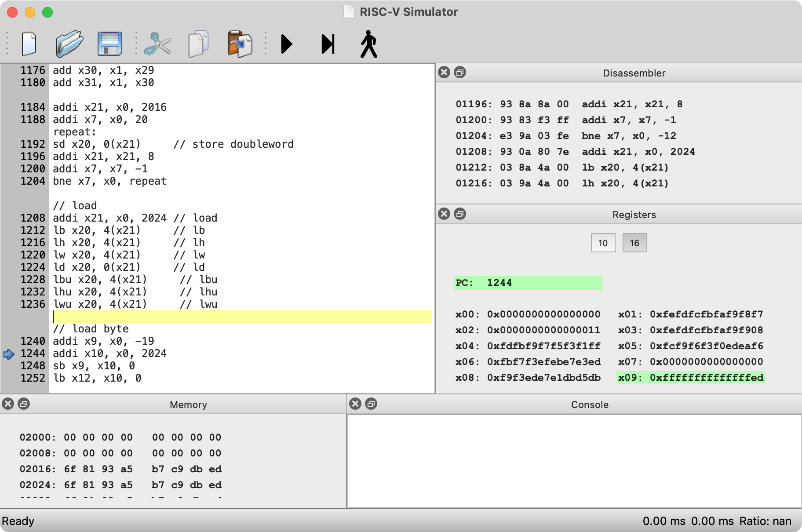Screen dimensions: 802x532
Task: Click the Memory panel title
Action: coord(188,404)
